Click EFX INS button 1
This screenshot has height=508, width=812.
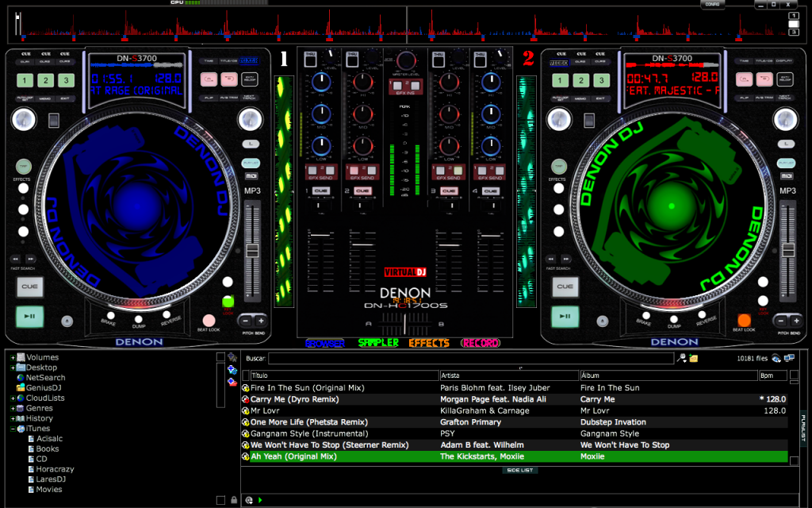coord(398,86)
